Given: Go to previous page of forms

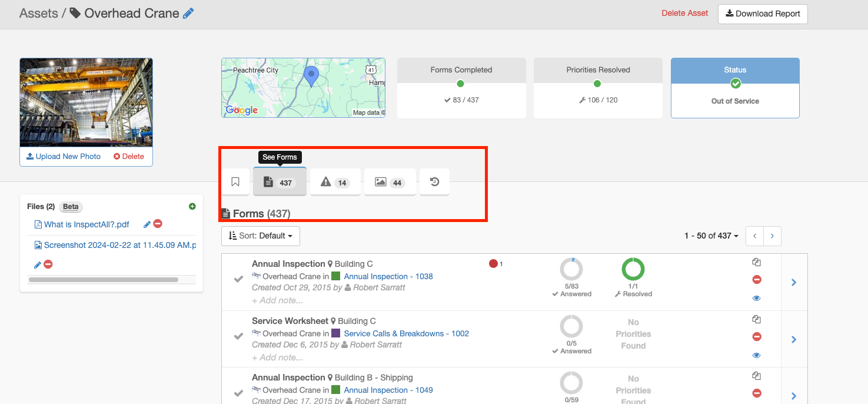Looking at the screenshot, I should click(754, 236).
